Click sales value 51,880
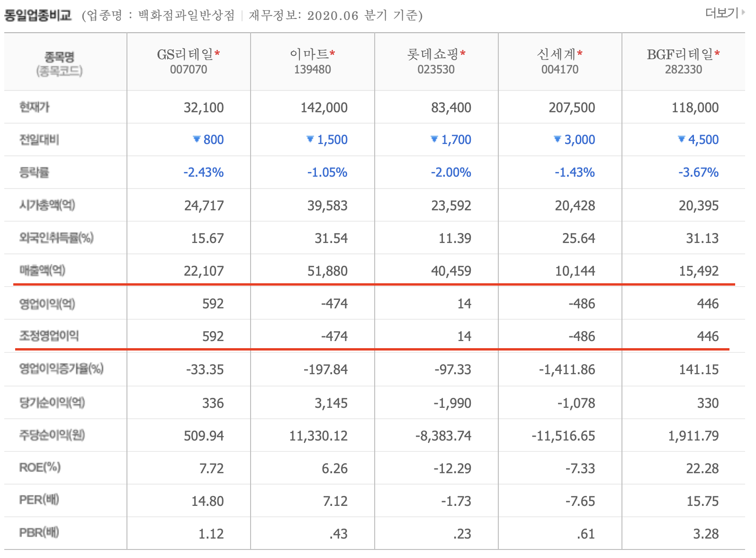The image size is (756, 558). [327, 271]
